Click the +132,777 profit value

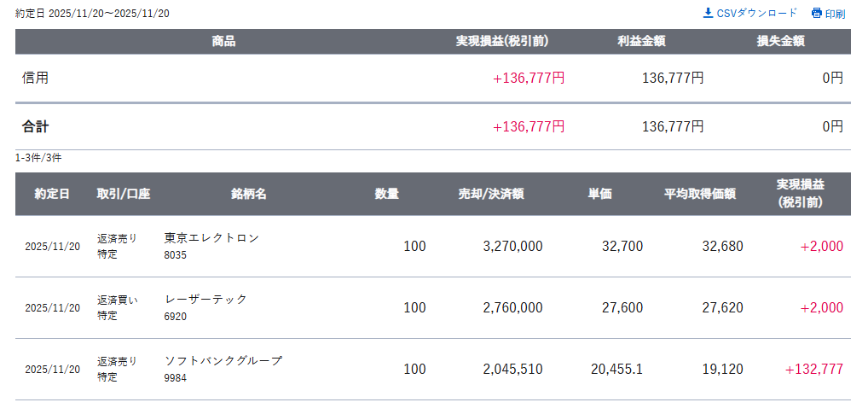(x=814, y=369)
